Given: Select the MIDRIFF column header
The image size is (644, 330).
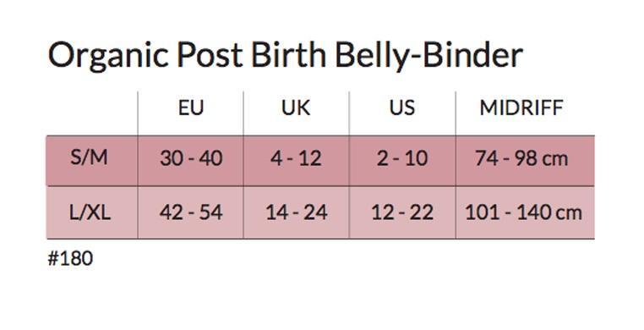Looking at the screenshot, I should (521, 107).
